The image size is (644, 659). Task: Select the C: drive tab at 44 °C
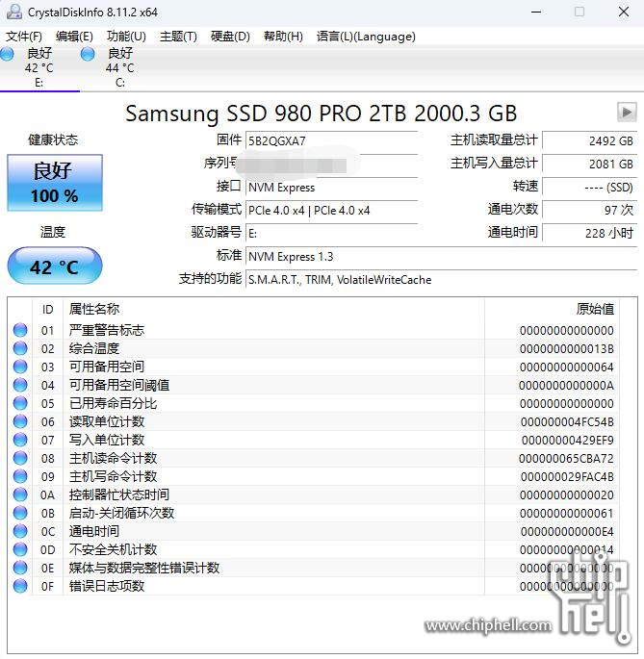[x=120, y=67]
